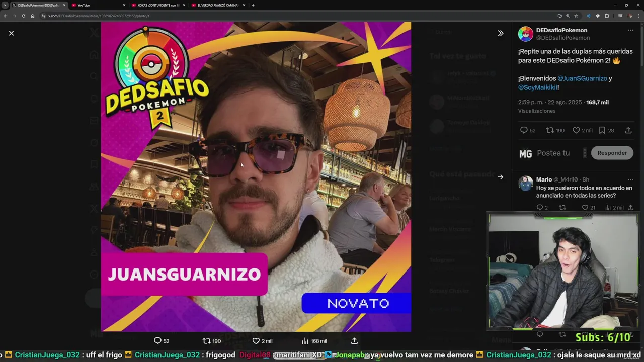Share icon in side panel tweet actions
This screenshot has width=644, height=362.
pyautogui.click(x=628, y=130)
